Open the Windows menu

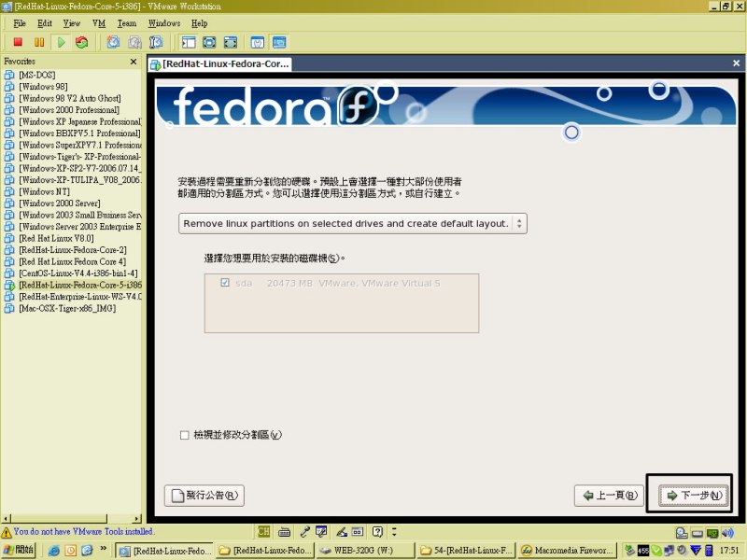(164, 23)
